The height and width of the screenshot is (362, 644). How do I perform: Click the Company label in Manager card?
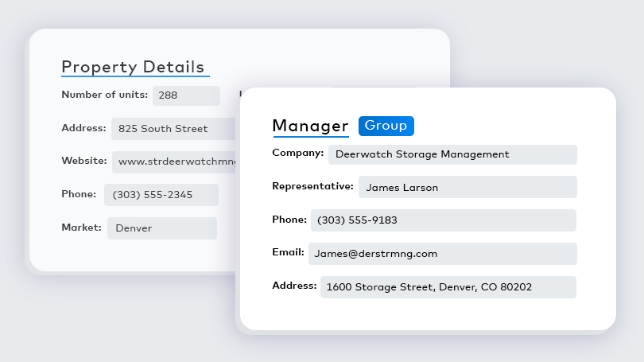pos(298,154)
